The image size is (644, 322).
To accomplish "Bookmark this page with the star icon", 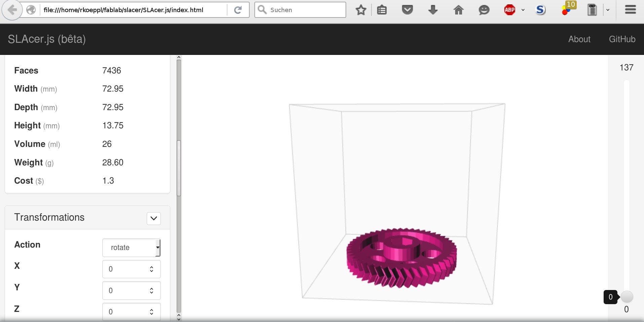I will [361, 10].
